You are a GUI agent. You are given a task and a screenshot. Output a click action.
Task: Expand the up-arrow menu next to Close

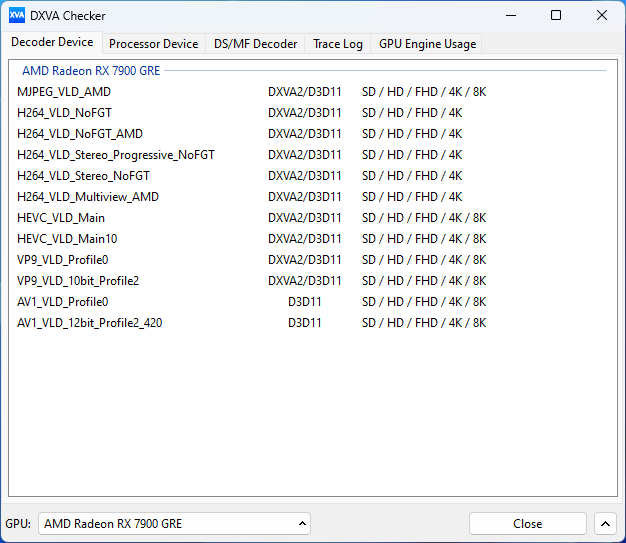[x=605, y=523]
